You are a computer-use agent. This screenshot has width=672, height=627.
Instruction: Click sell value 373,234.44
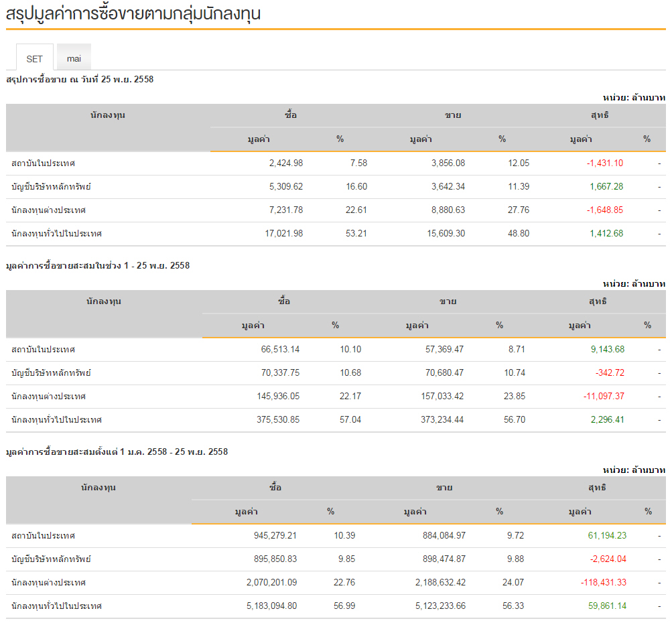pos(442,419)
